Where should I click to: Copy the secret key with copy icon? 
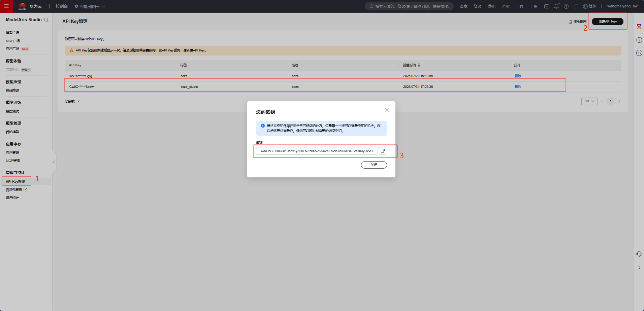[383, 151]
